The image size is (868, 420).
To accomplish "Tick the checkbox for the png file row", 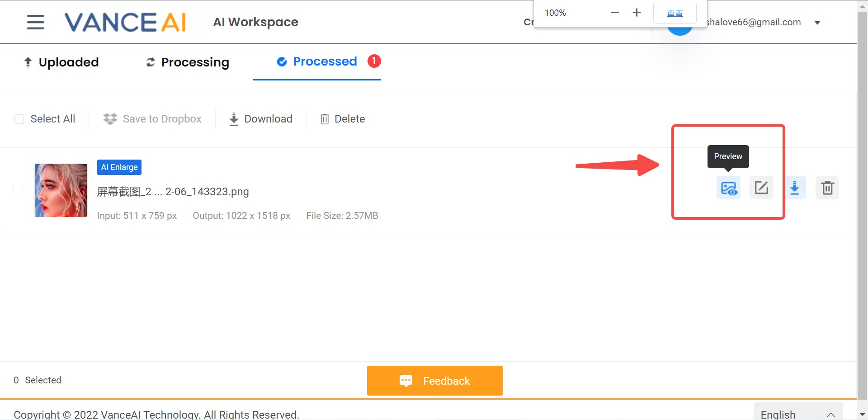I will 19,190.
